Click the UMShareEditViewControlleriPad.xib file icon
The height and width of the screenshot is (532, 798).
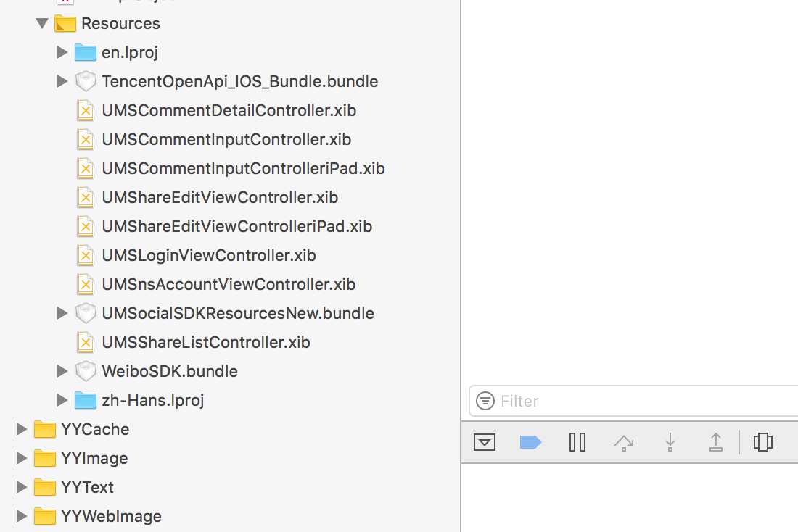click(86, 226)
